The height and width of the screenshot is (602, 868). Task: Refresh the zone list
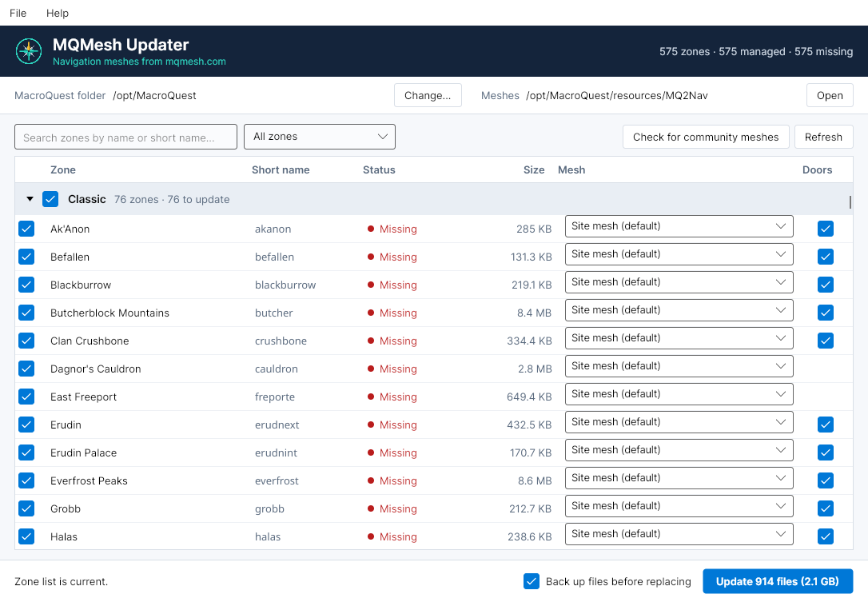(823, 137)
